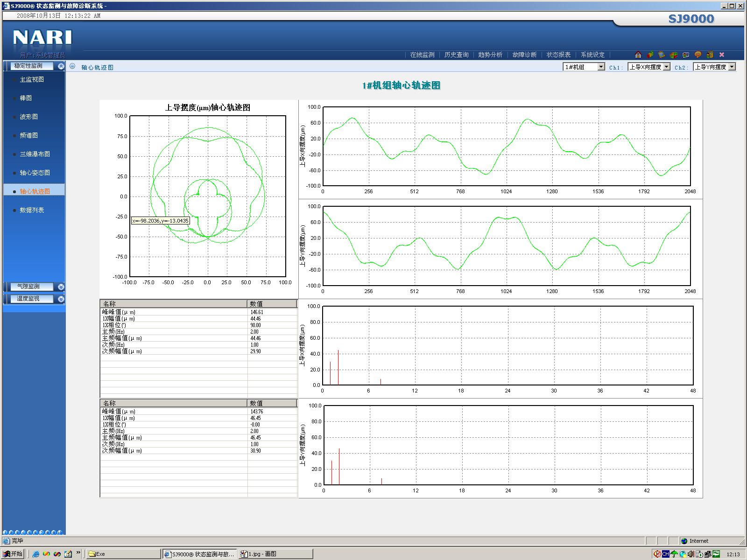Select numbered circle 1 at sidebar bottom
This screenshot has height=560, width=747.
5,532
